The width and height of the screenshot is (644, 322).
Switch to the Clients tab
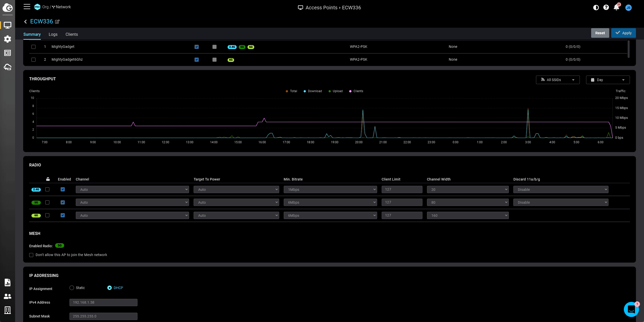point(71,34)
